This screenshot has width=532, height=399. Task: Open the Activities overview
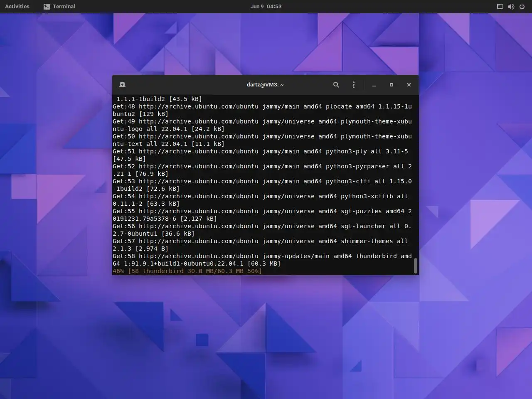pos(17,6)
